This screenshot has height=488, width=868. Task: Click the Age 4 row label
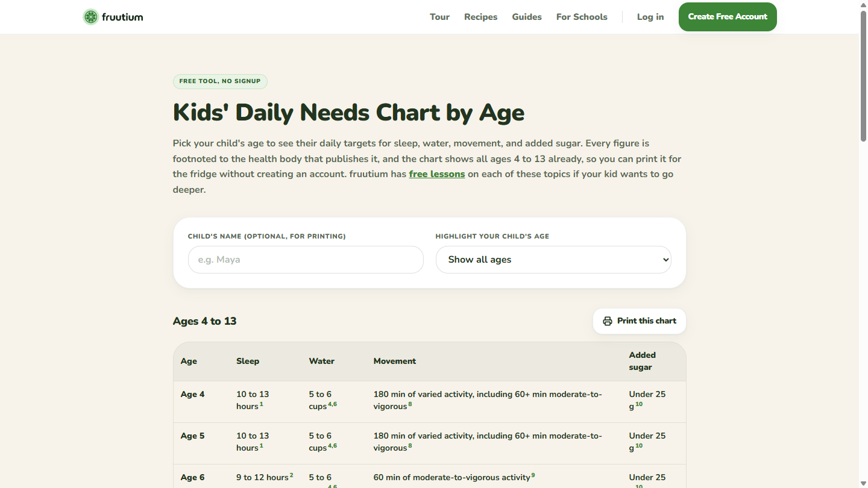click(193, 395)
